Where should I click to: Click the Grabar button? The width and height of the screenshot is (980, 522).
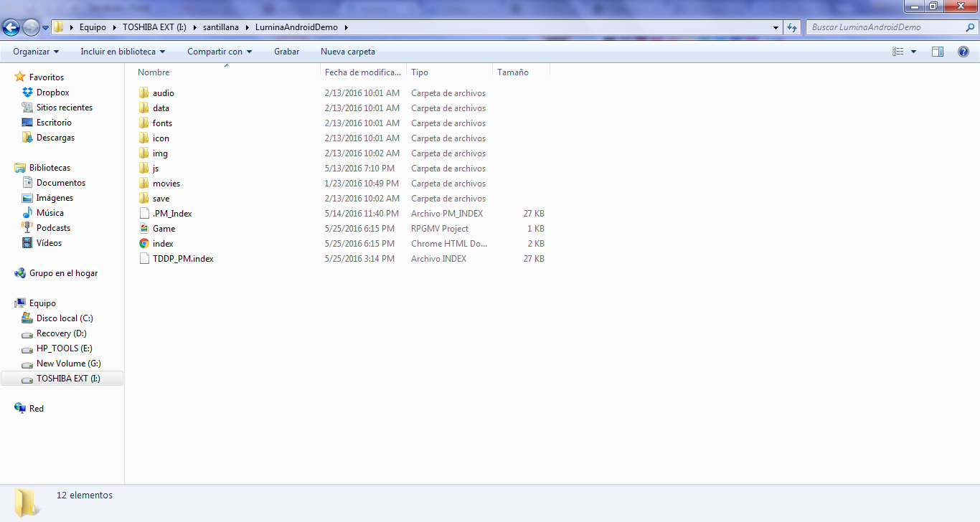pos(286,52)
